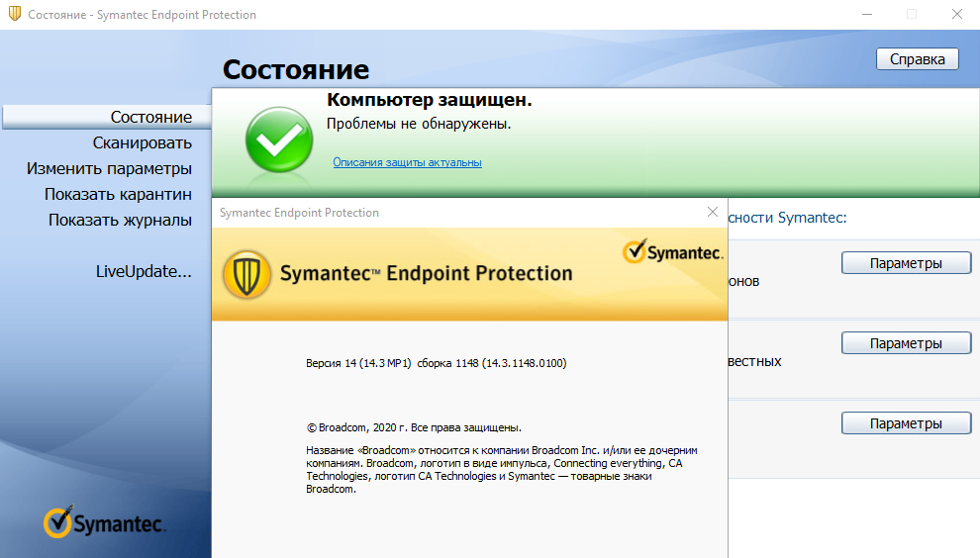Open Показать журналы in sidebar
Screen dimensions: 980x558
(120, 220)
